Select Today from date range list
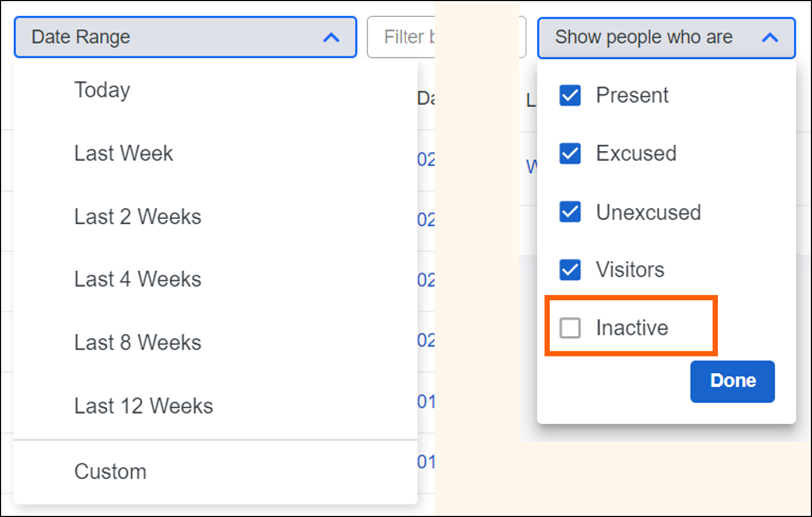Image resolution: width=812 pixels, height=517 pixels. click(102, 90)
